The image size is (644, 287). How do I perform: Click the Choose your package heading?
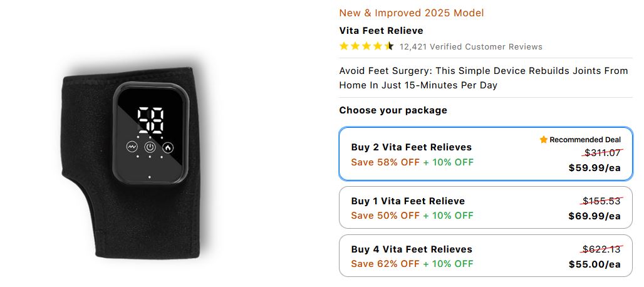393,110
